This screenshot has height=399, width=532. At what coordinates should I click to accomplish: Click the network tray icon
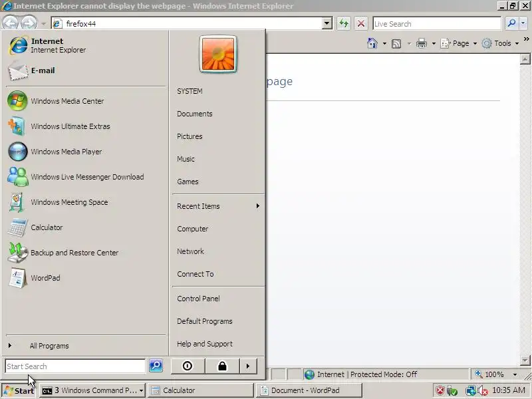(471, 391)
